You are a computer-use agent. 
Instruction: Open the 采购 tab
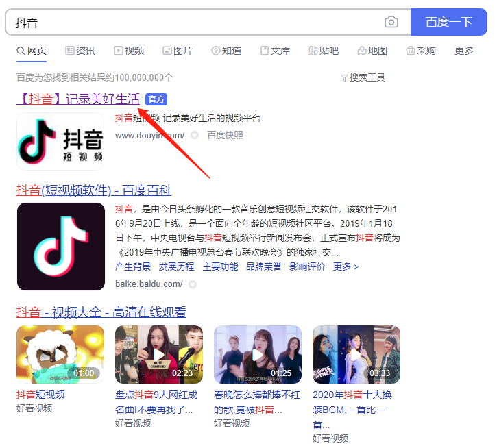click(421, 51)
